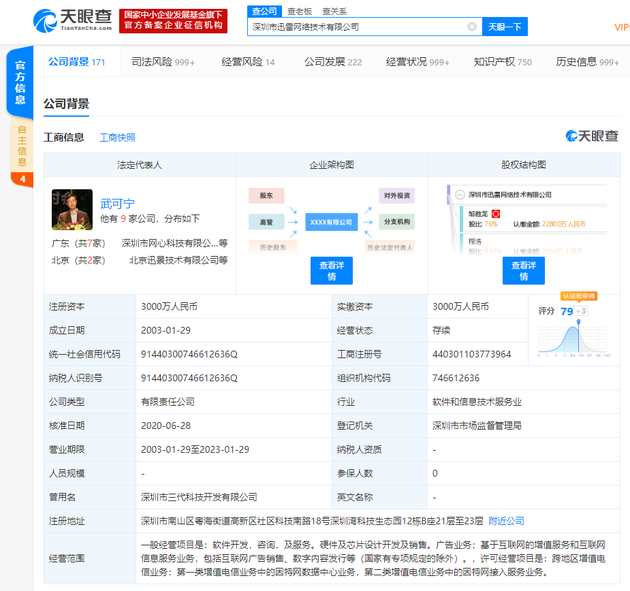Open the 历史信息 999+ tab

click(x=587, y=62)
